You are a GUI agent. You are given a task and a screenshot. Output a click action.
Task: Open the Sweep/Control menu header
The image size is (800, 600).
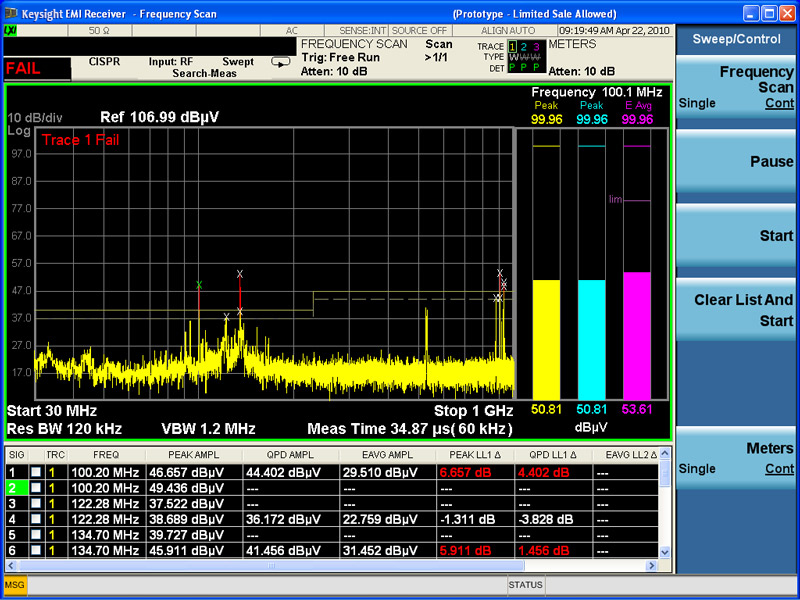737,39
